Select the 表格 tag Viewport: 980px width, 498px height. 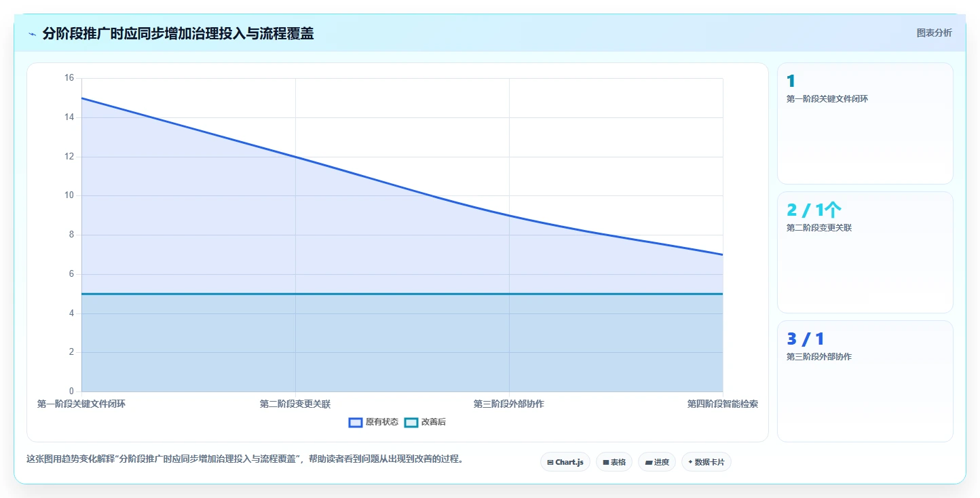click(x=614, y=462)
